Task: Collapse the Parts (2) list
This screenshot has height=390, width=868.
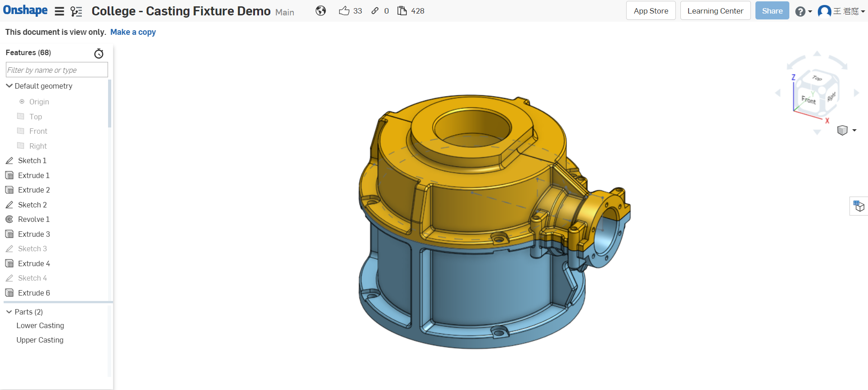Action: coord(9,312)
